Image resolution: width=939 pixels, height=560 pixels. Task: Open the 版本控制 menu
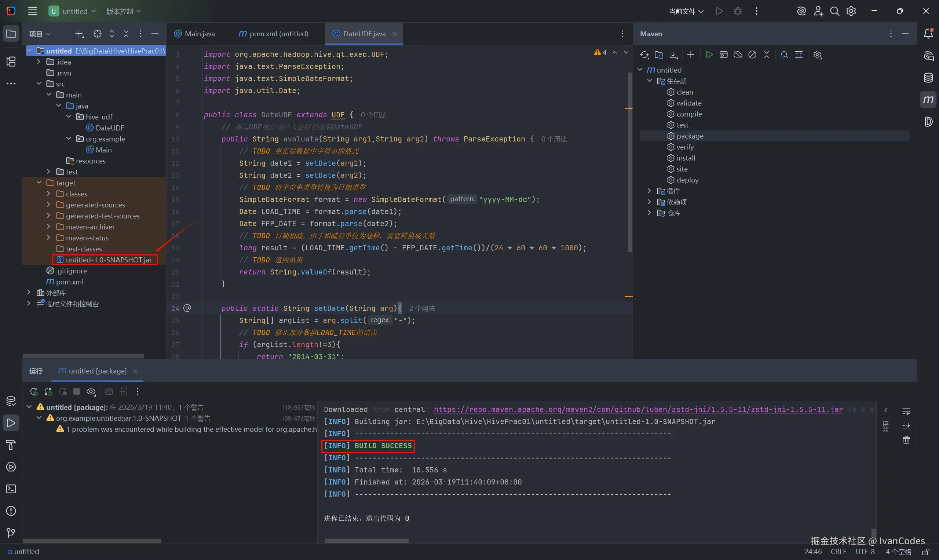pos(124,11)
